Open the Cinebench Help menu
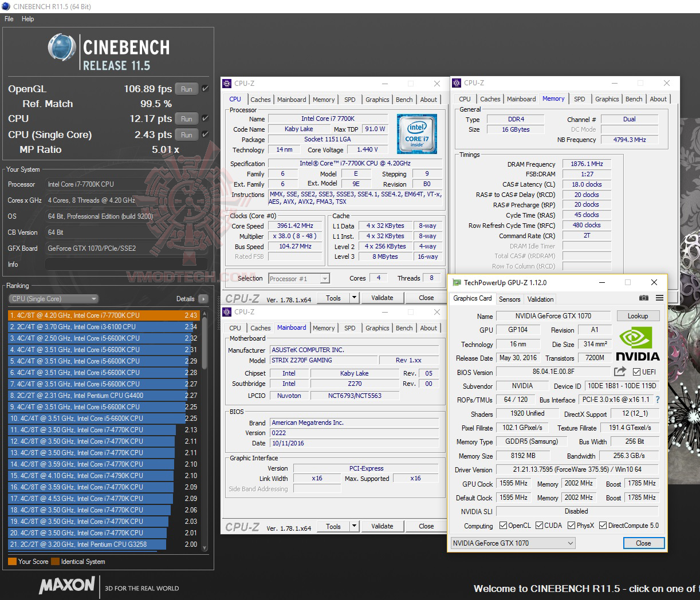 point(27,19)
